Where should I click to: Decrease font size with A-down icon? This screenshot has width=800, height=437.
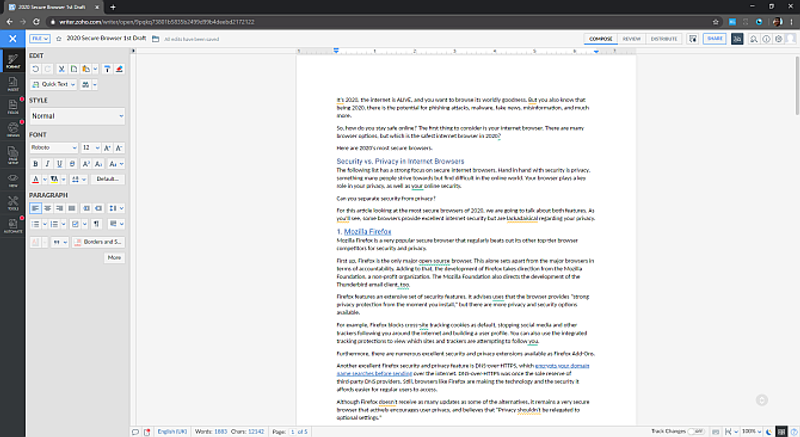click(119, 148)
